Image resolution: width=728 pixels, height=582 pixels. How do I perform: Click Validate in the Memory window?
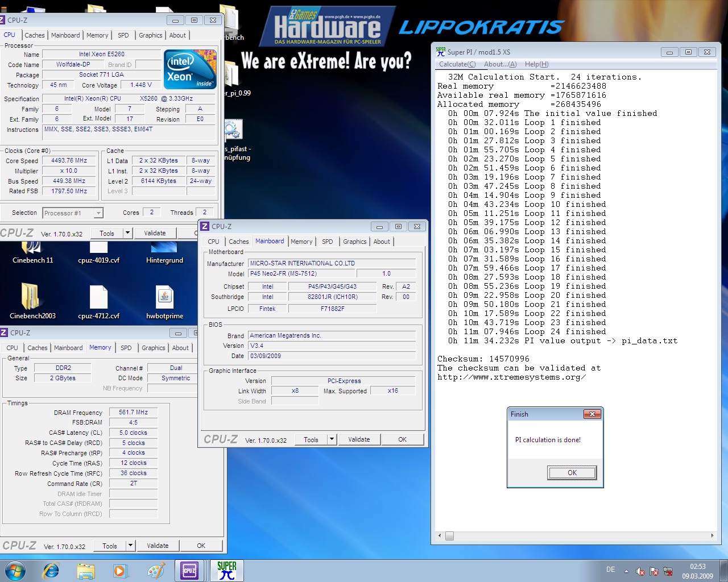[158, 546]
